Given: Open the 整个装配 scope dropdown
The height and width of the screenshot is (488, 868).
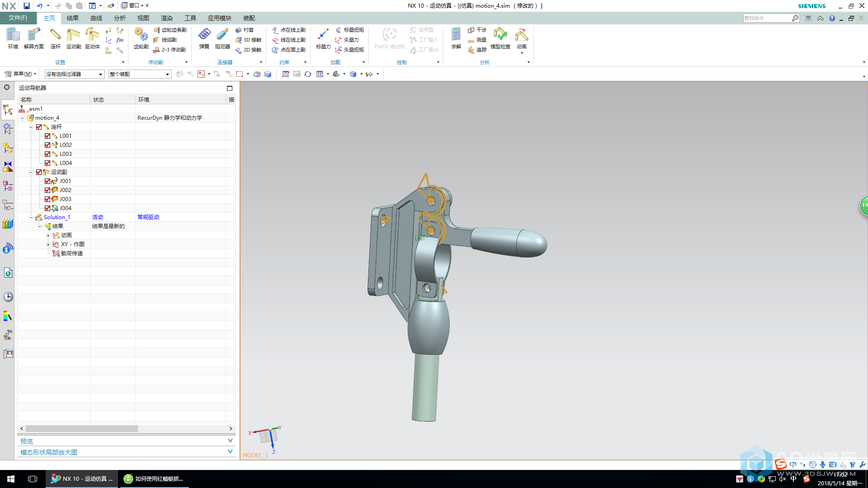Looking at the screenshot, I should [140, 74].
